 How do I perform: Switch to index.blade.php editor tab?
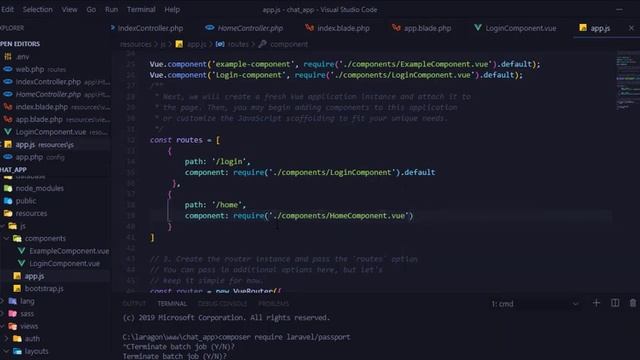[343, 28]
